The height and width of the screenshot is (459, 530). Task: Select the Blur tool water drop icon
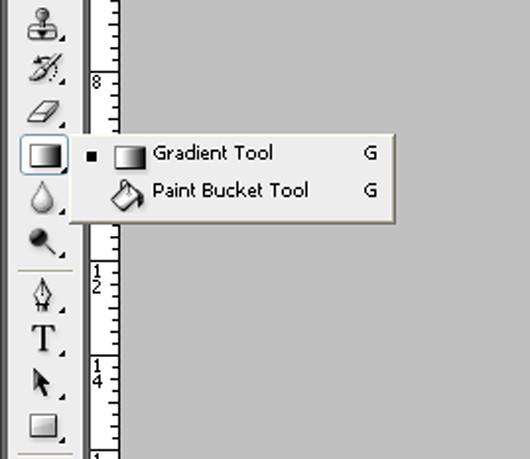(x=42, y=198)
